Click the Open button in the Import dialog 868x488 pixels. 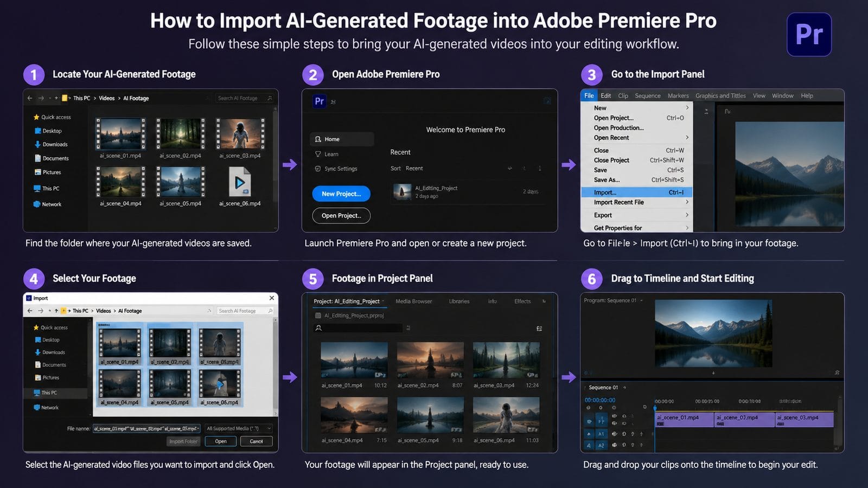[x=221, y=441]
